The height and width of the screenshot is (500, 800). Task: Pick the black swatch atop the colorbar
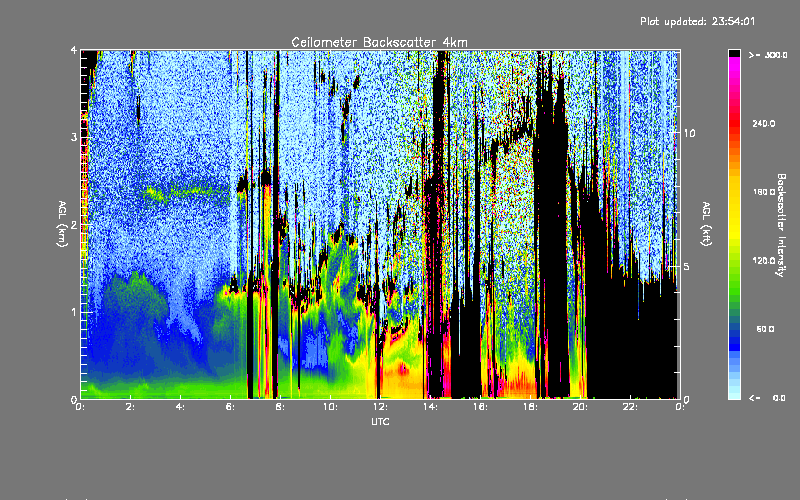point(734,53)
